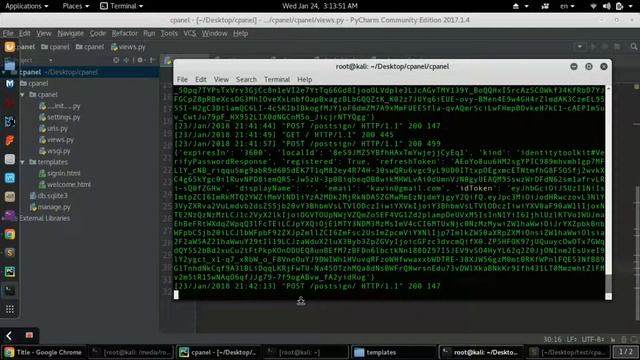Switch to root@kali: ~/Deskto... taskbar entry

pyautogui.click(x=481, y=352)
